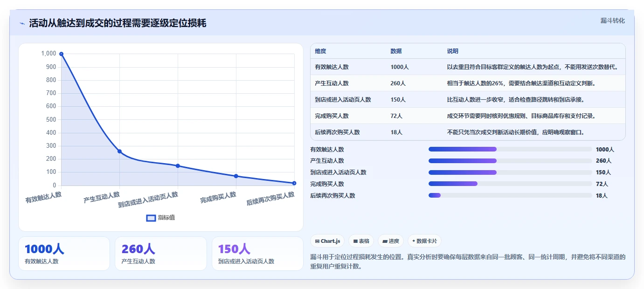Viewport: 644px width, 289px height.
Task: Click the x-axis label 有效触达人数
Action: (x=43, y=197)
